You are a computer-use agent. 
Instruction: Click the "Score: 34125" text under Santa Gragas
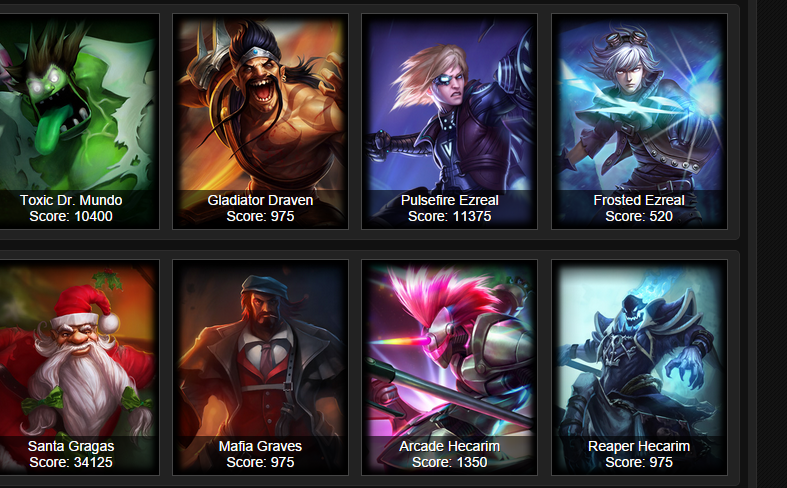[x=71, y=462]
